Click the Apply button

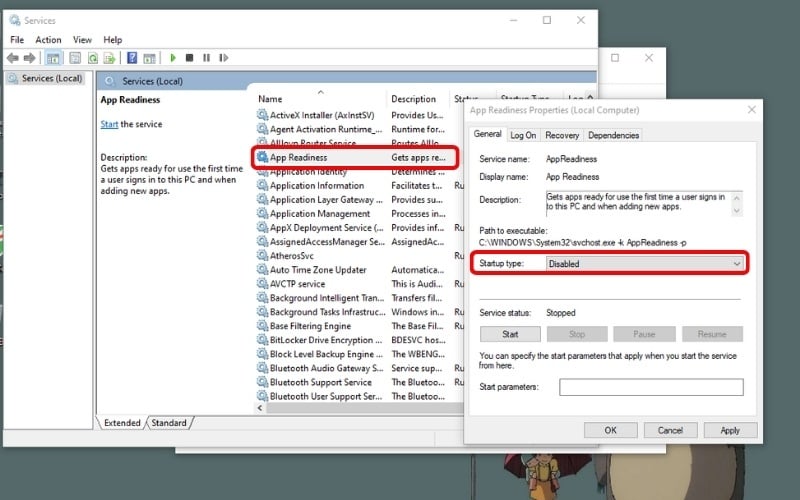730,430
